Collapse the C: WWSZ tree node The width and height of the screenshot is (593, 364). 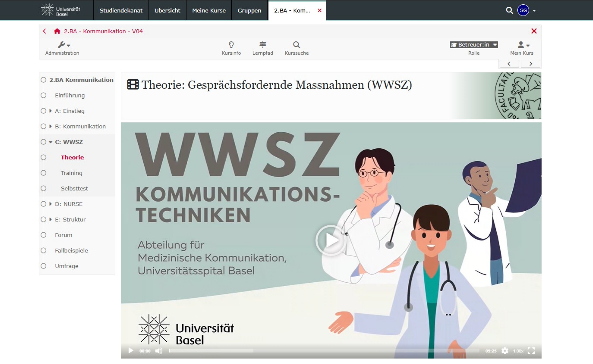point(50,142)
